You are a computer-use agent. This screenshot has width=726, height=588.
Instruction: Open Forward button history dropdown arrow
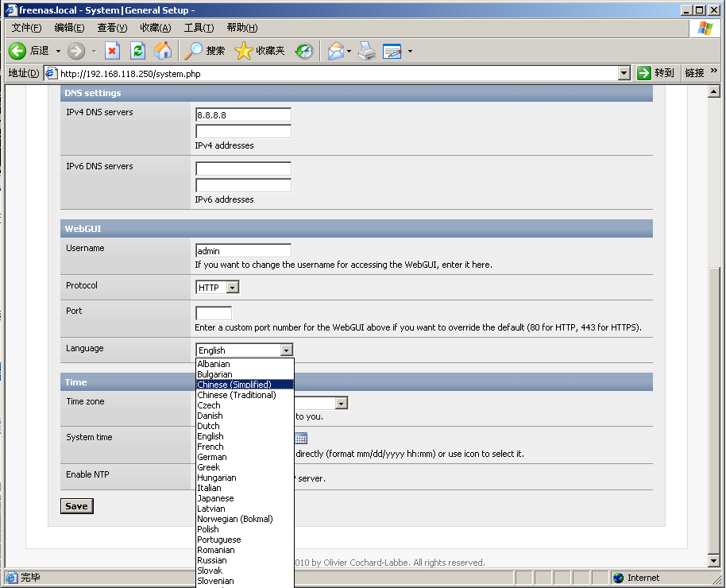coord(94,51)
